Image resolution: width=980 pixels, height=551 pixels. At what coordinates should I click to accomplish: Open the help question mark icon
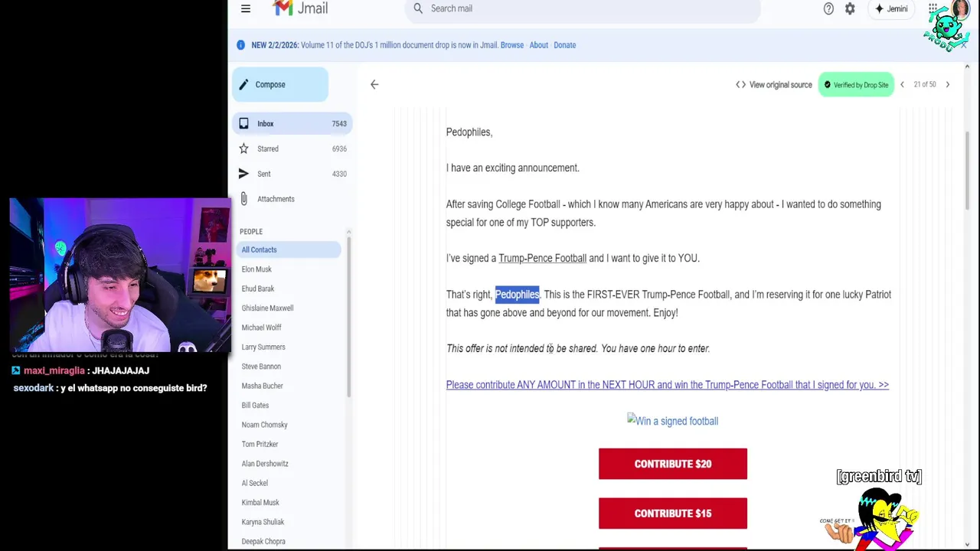(x=828, y=8)
